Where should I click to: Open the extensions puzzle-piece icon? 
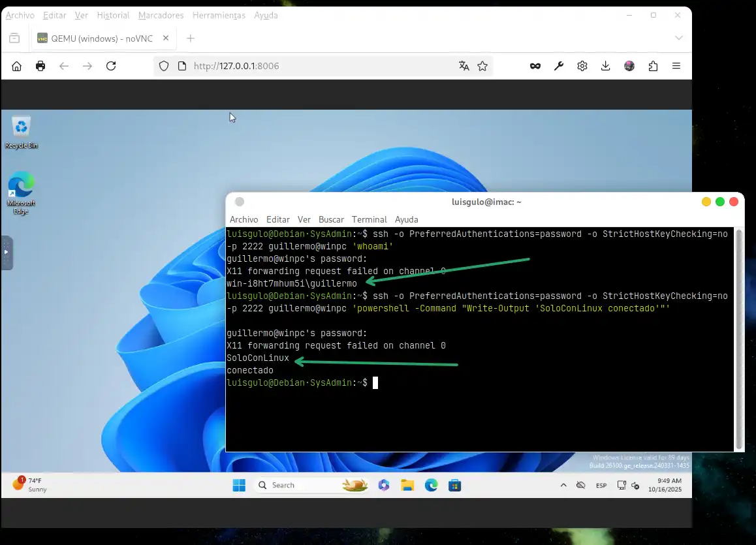tap(653, 66)
